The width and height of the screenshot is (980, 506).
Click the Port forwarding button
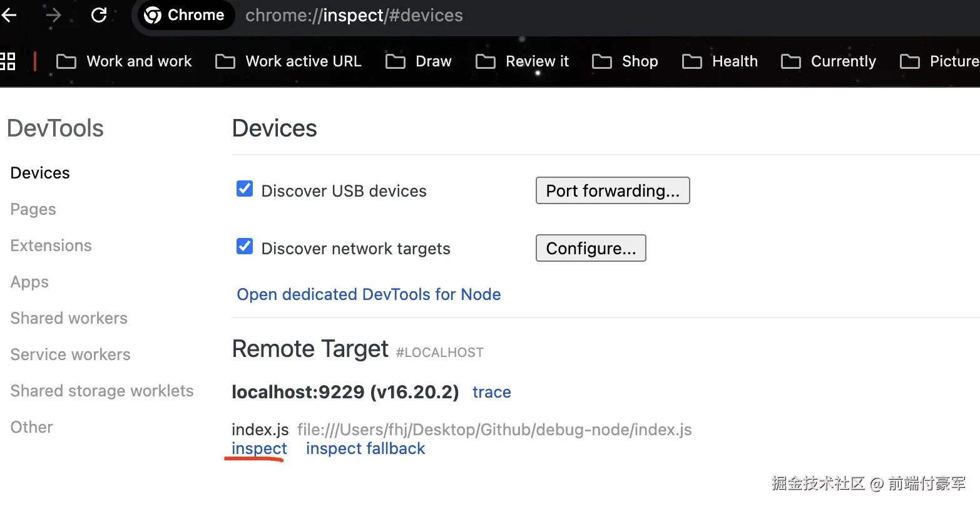[613, 191]
